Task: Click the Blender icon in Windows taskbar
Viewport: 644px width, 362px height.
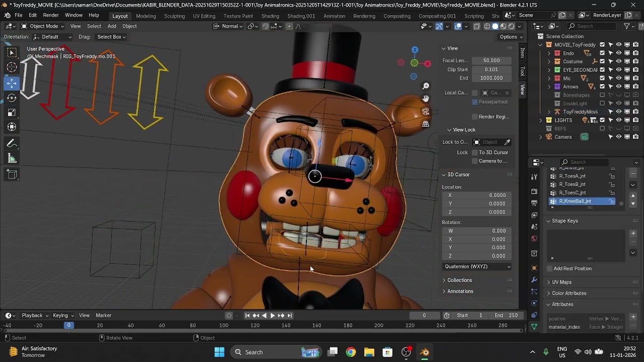Action: 425,352
